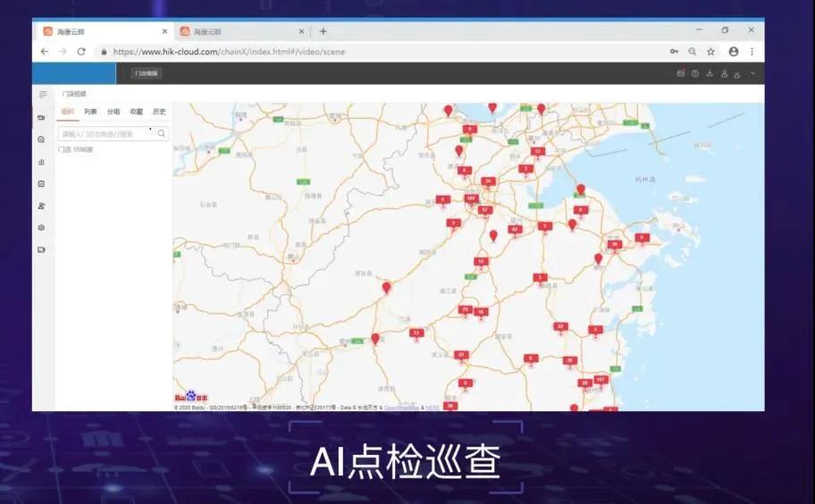Open the tag label sidebar icon
The height and width of the screenshot is (504, 815).
click(x=42, y=250)
